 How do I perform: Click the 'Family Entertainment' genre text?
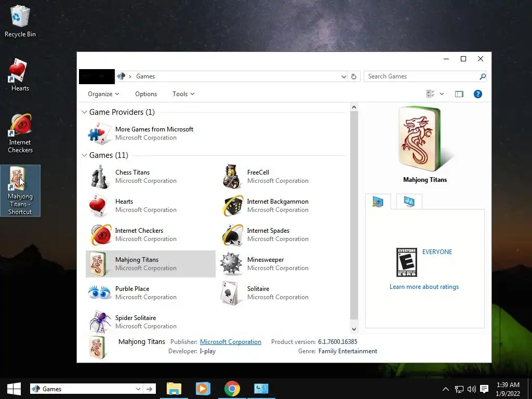(348, 351)
